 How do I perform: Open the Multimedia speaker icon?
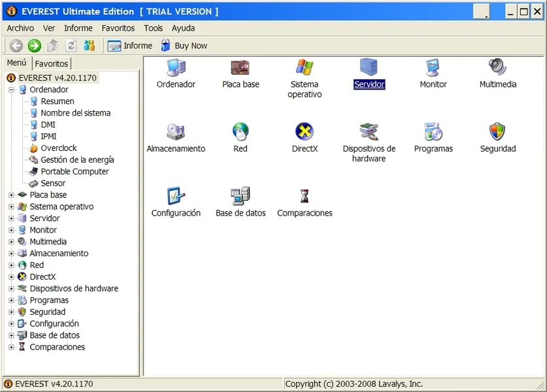[x=497, y=68]
